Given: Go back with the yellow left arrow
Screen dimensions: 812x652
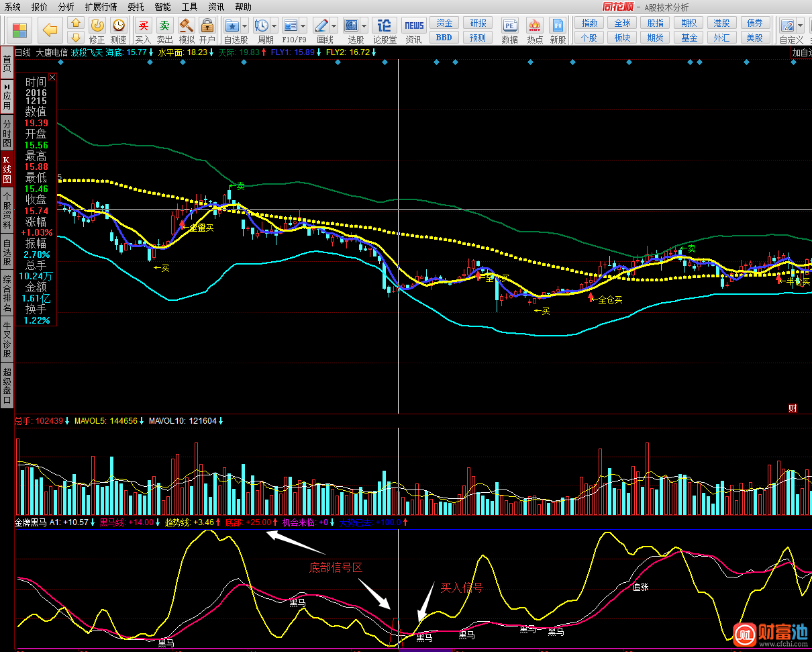Looking at the screenshot, I should (x=50, y=30).
